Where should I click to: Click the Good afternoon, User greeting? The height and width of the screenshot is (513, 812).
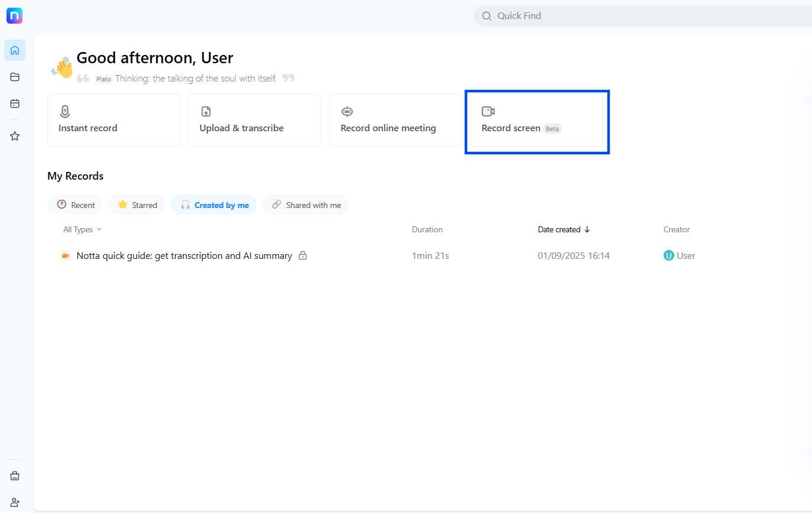click(155, 57)
